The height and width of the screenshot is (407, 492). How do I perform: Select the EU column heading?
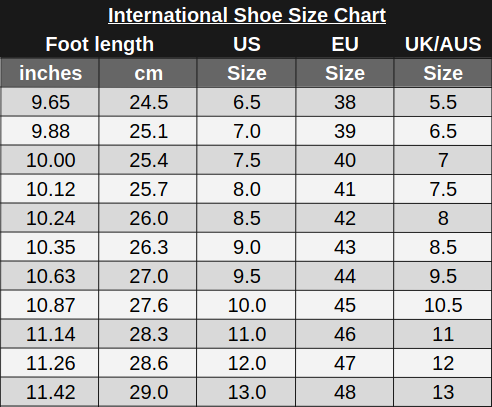[x=345, y=44]
